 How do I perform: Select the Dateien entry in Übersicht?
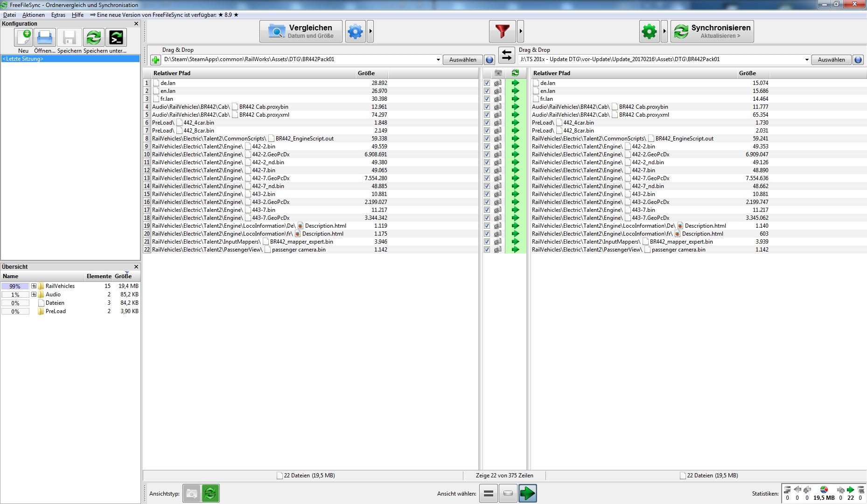coord(55,303)
